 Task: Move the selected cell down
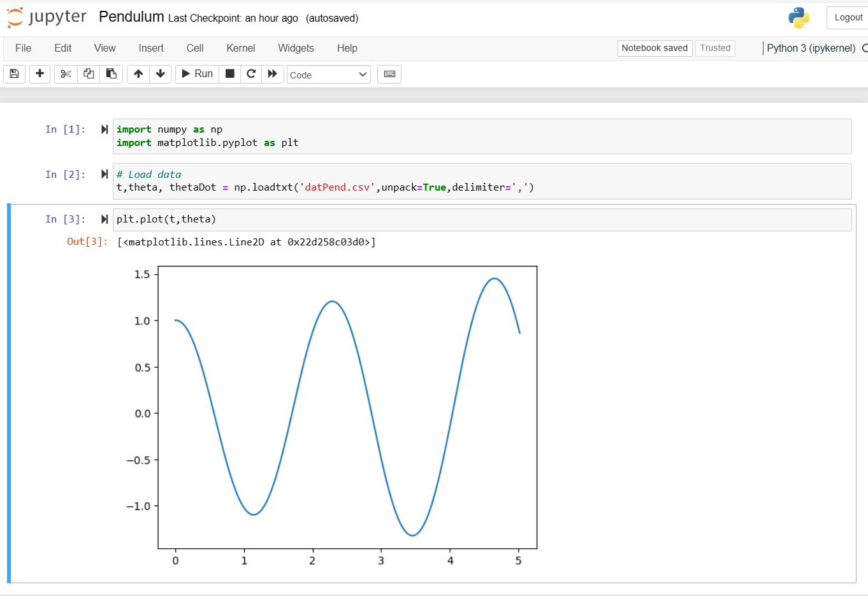click(161, 74)
